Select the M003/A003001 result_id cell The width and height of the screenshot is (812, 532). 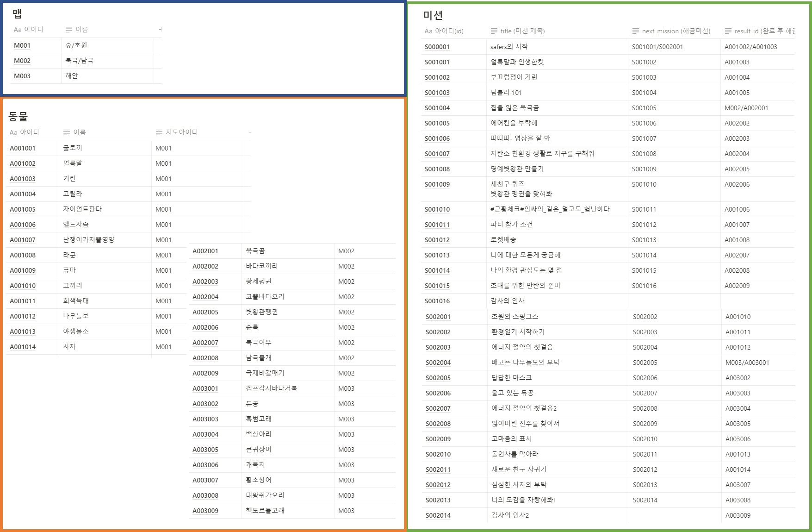(x=758, y=363)
